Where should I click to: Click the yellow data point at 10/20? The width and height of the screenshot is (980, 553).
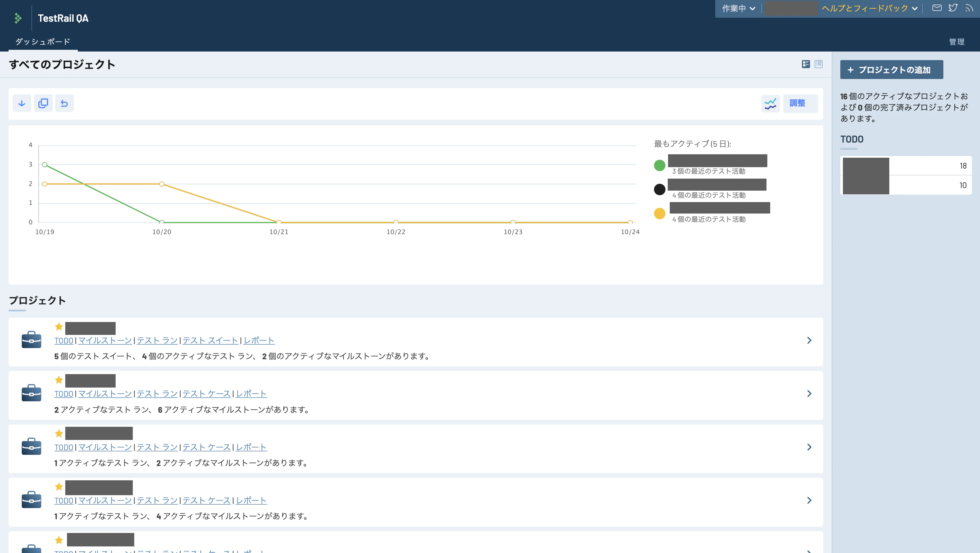coord(162,184)
